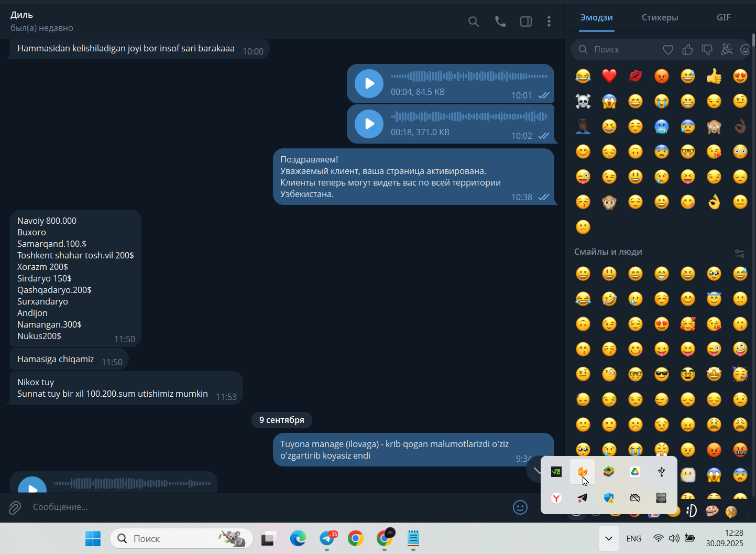
Task: Insert the dark-skin OK hand emoji
Action: coord(740,126)
